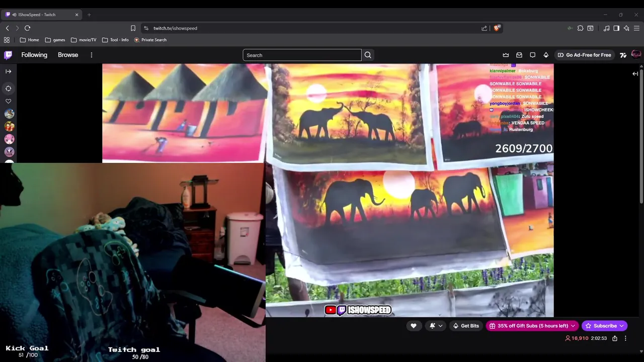
Task: Click the 16,910 viewer count
Action: (577, 338)
